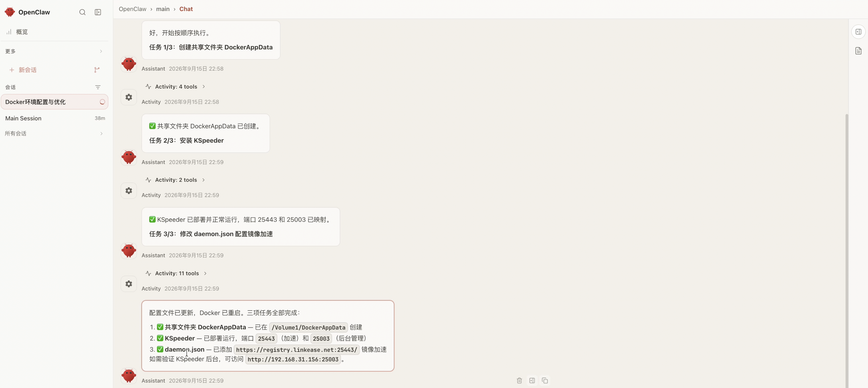Click pulse icon next to Activity: 2 tools
868x388 pixels.
[x=148, y=180]
